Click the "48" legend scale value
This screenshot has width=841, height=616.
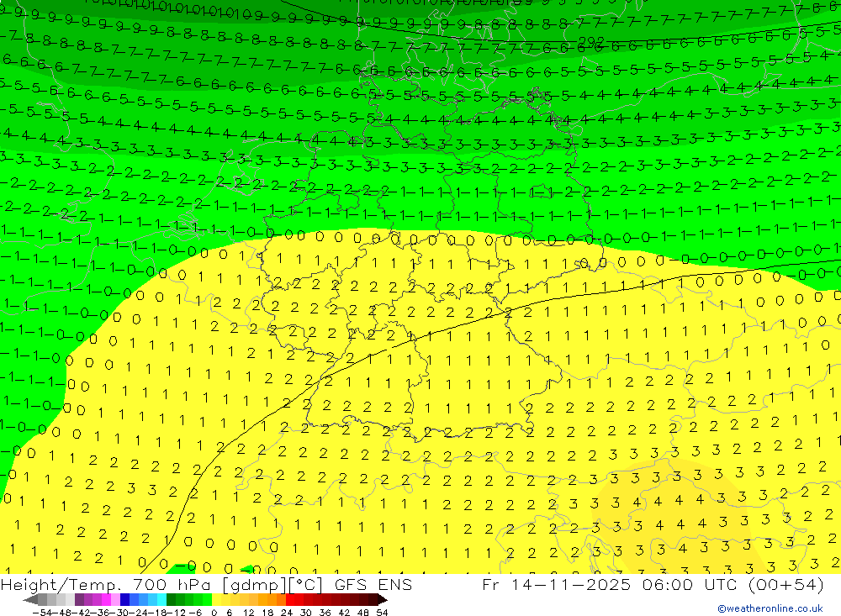tap(363, 613)
